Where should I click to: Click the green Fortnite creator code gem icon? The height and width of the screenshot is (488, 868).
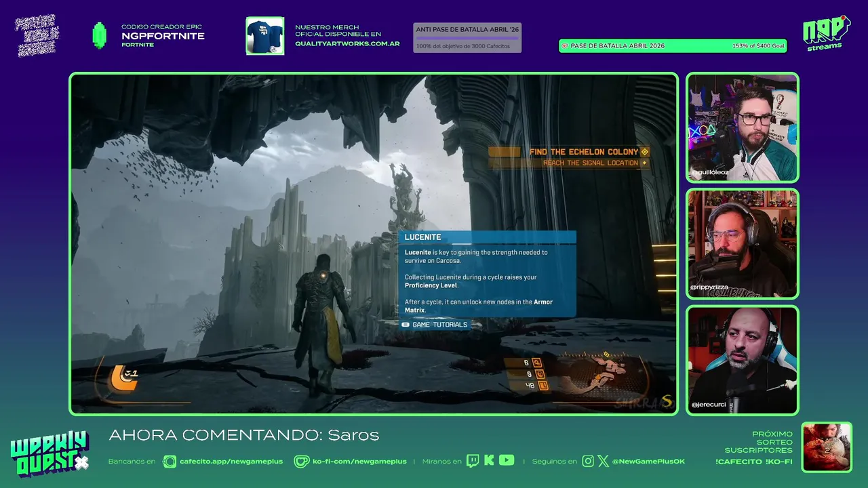coord(100,35)
